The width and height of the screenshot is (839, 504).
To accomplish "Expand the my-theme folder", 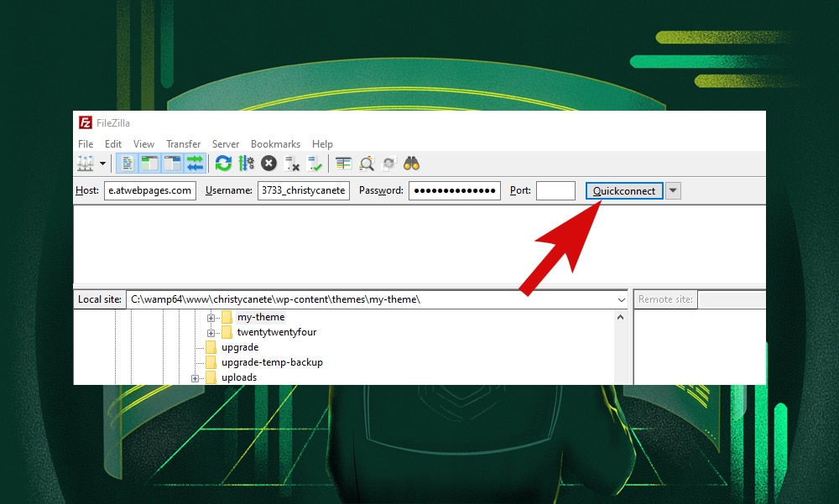I will [211, 317].
